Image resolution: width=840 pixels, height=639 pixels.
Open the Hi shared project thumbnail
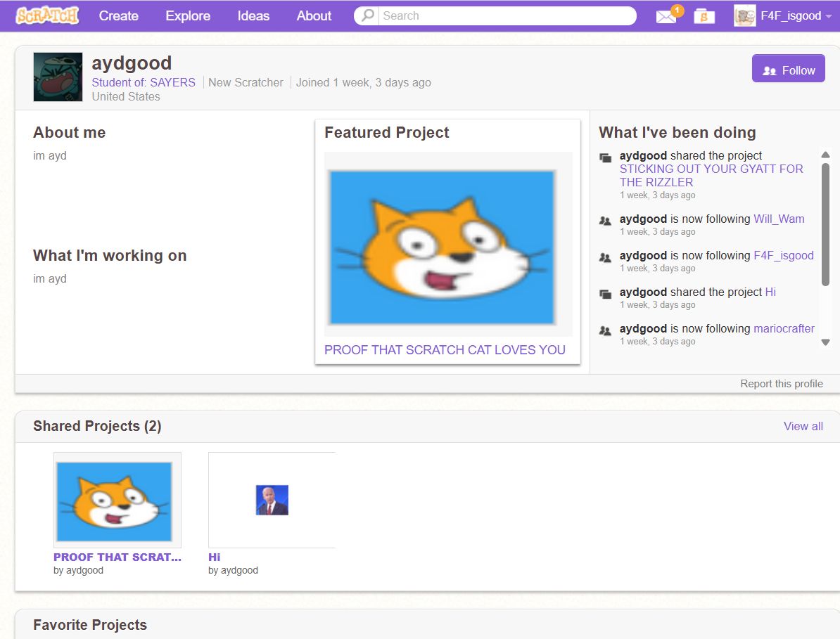coord(272,500)
